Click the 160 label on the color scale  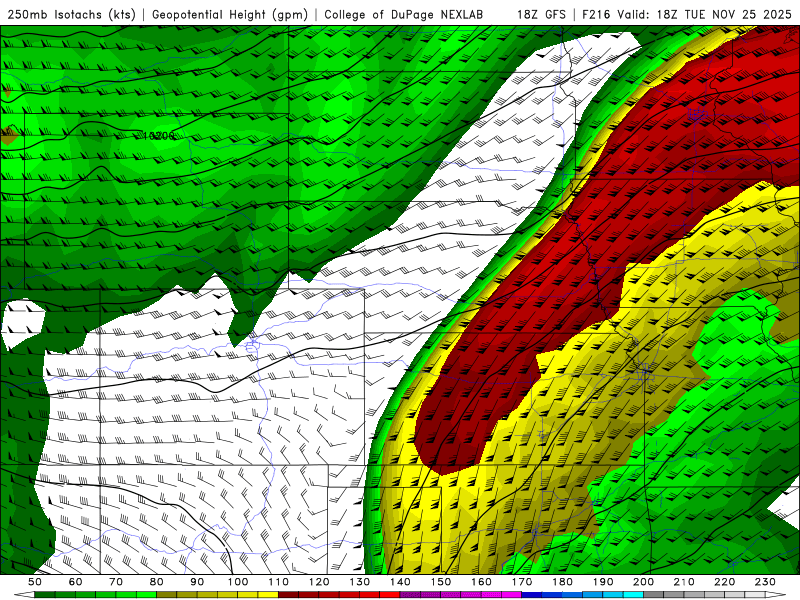point(481,582)
